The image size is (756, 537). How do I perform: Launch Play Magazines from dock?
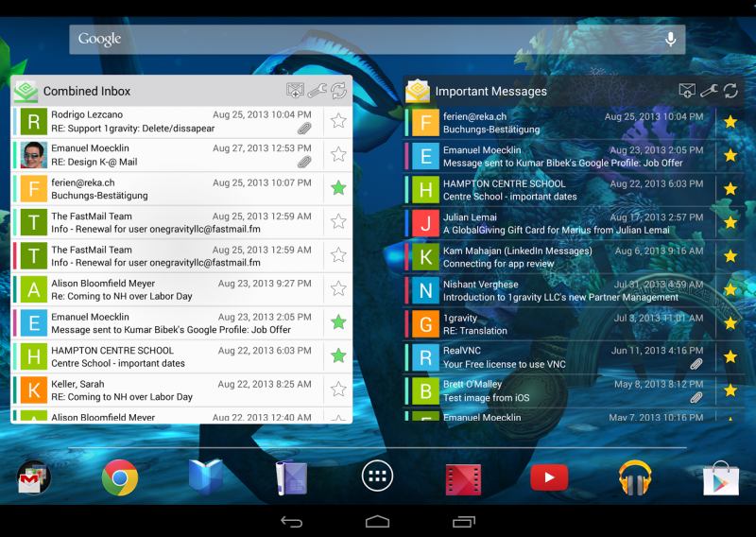tap(291, 477)
